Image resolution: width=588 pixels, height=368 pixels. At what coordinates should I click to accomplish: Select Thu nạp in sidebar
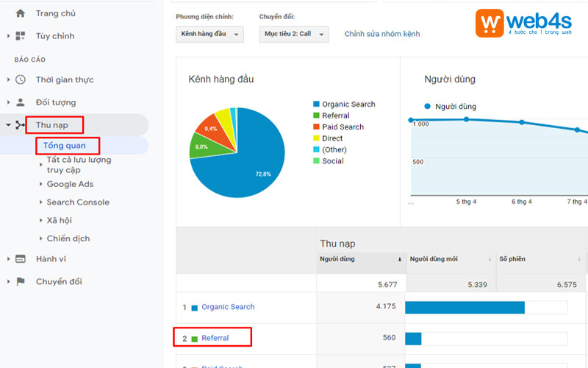coord(52,125)
